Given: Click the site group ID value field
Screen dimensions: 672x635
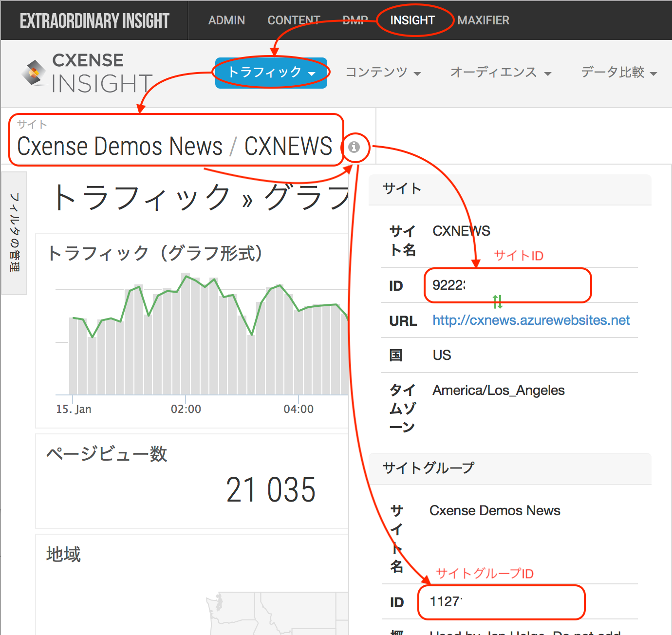Looking at the screenshot, I should (502, 602).
